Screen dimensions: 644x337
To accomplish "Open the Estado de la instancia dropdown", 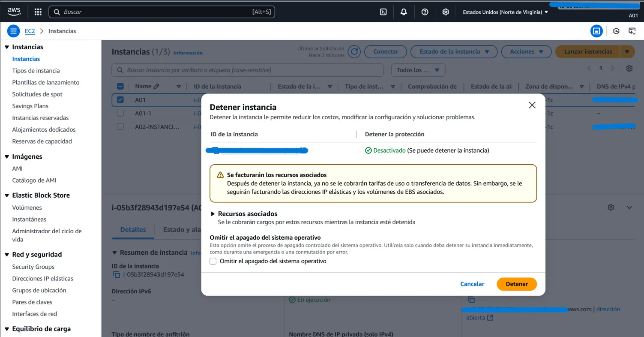I will coord(454,52).
